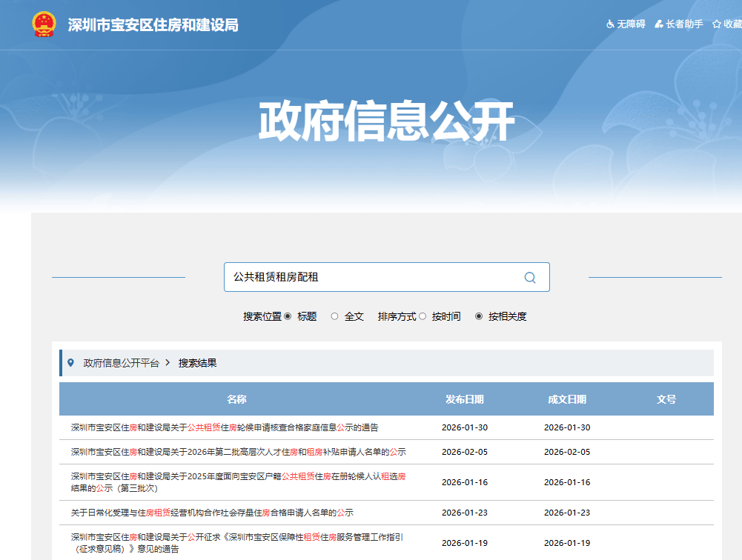Select the 全文 search scope radio button
Viewport: 742px width, 560px height.
(x=337, y=316)
